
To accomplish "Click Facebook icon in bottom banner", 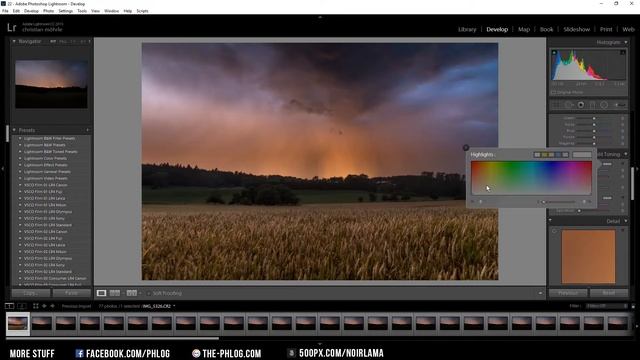I will pos(79,353).
